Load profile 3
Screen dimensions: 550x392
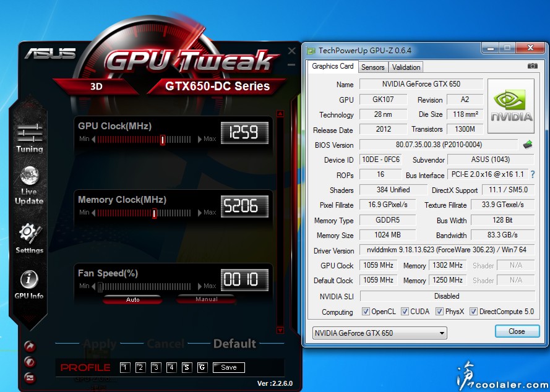coord(156,367)
